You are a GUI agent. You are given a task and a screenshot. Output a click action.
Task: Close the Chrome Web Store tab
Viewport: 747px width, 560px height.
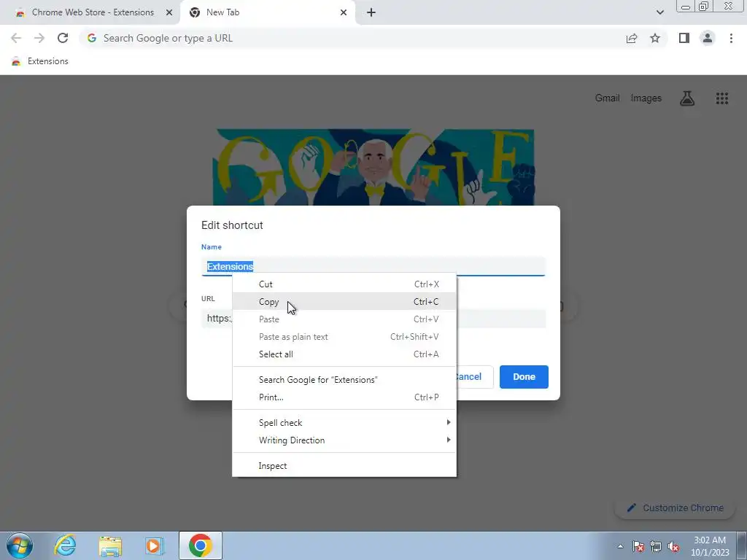169,12
